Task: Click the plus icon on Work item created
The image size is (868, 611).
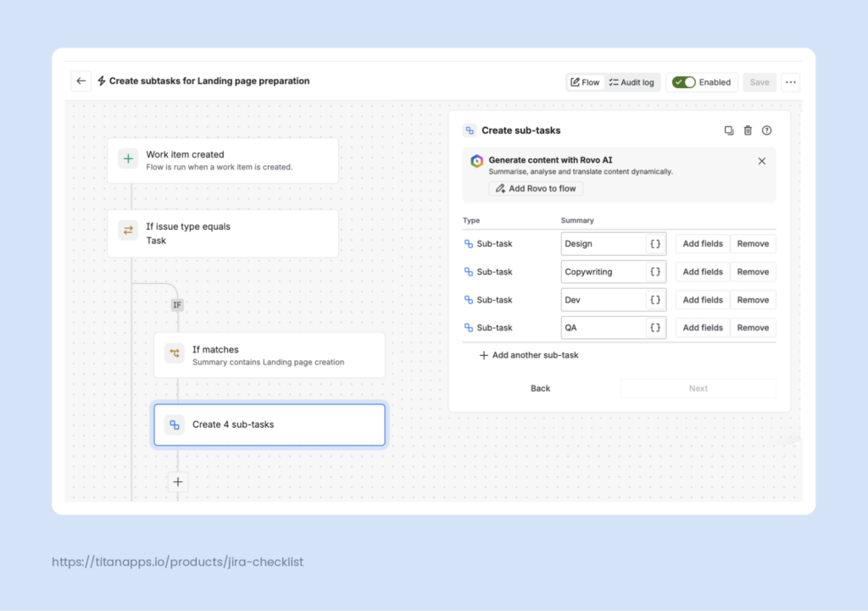Action: 128,158
